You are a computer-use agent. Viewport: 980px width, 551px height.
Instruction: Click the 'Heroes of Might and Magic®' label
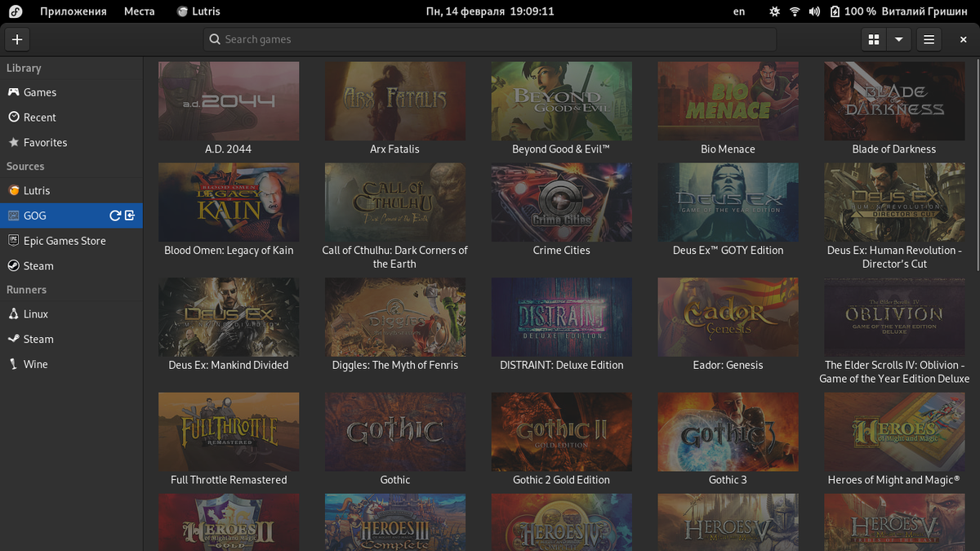tap(894, 480)
